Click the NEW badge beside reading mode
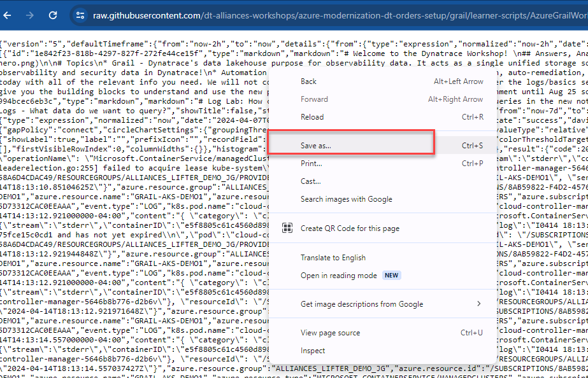This screenshot has height=378, width=588. (x=392, y=276)
